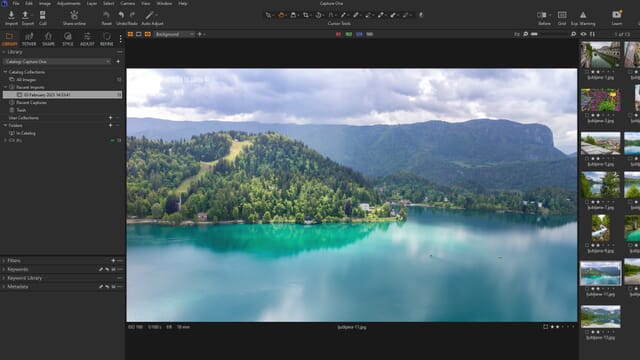Open the Camera menu
640x360 pixels.
[127, 3]
